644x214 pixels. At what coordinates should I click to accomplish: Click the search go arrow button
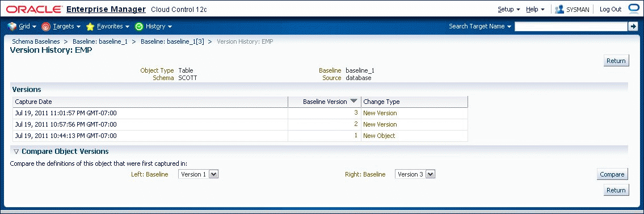[x=633, y=26]
